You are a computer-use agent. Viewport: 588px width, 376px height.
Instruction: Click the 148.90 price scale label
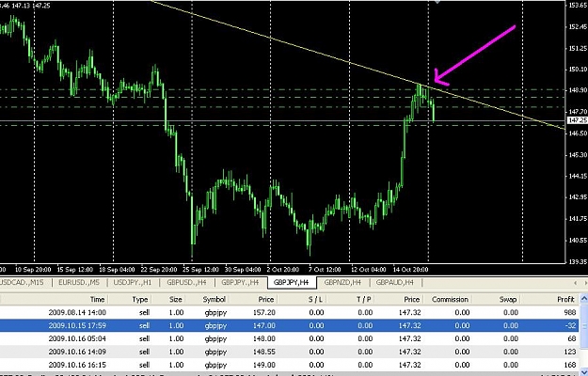click(x=579, y=90)
